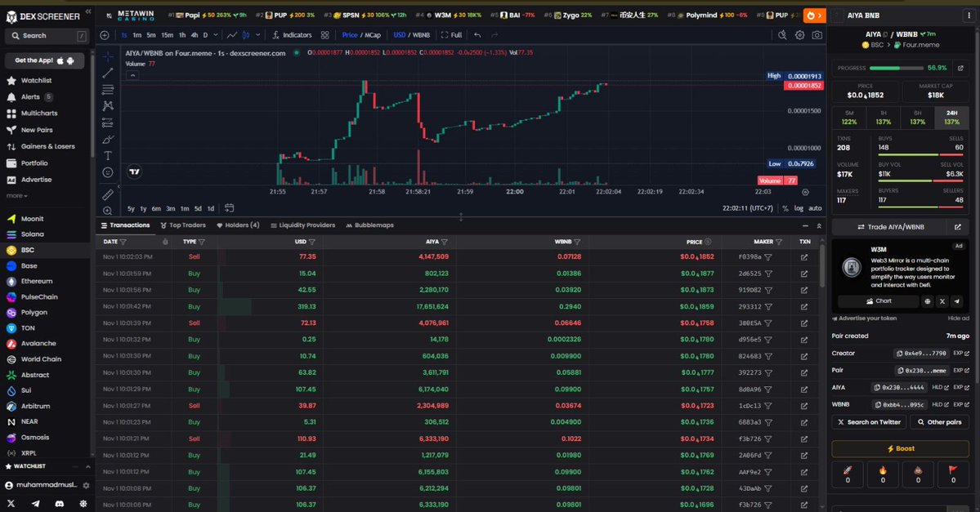Open the TYPE column filter
The width and height of the screenshot is (980, 512).
coord(202,242)
